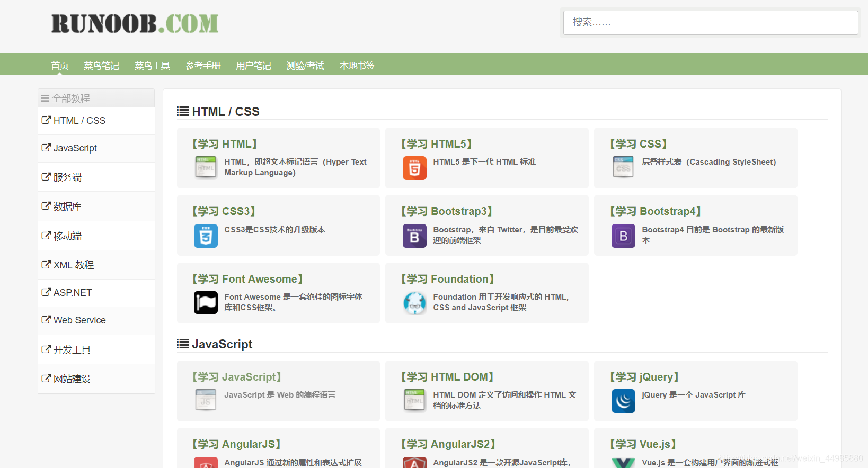868x468 pixels.
Task: Click the 全部教程 sidebar header
Action: click(96, 98)
